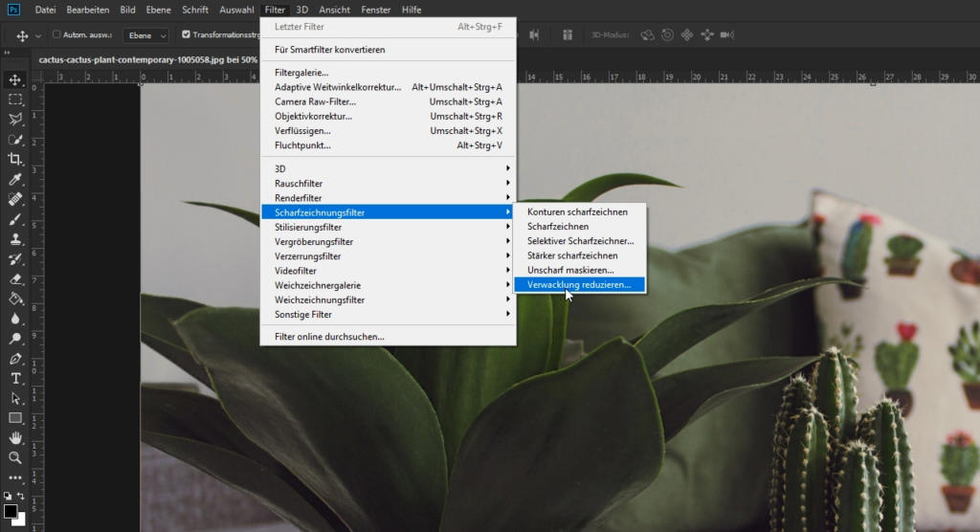The width and height of the screenshot is (980, 532).
Task: Choose Verwacklung reduzieren from submenu
Action: 579,284
